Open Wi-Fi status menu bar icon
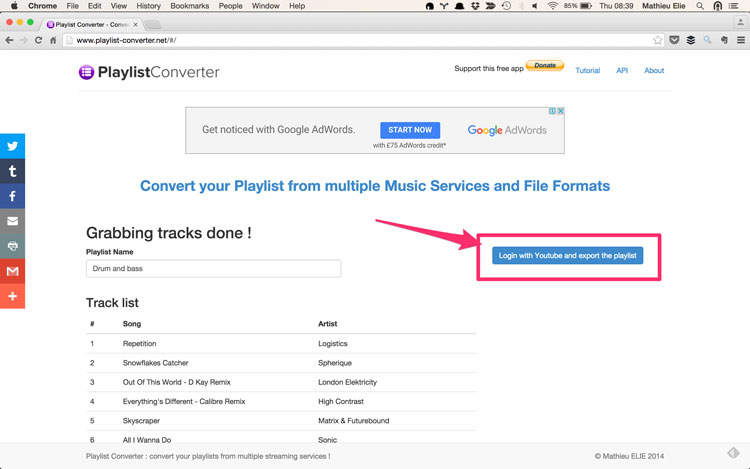This screenshot has width=750, height=469. click(x=552, y=6)
